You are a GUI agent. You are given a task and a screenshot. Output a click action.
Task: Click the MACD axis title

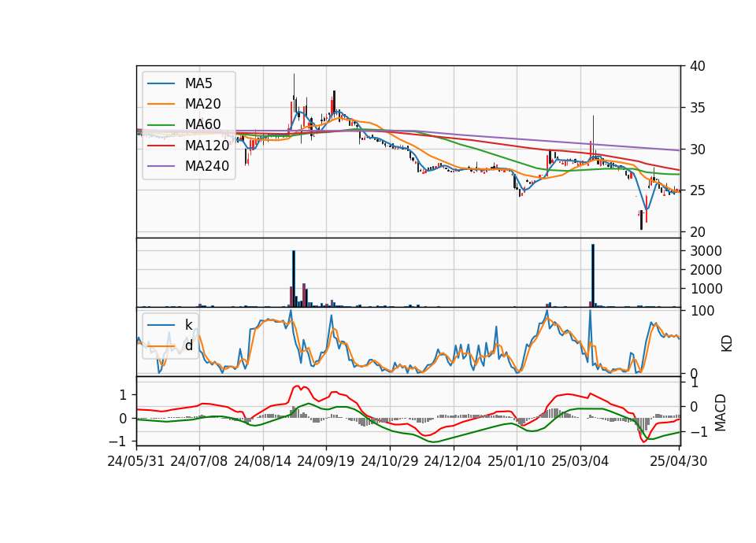[x=721, y=412]
